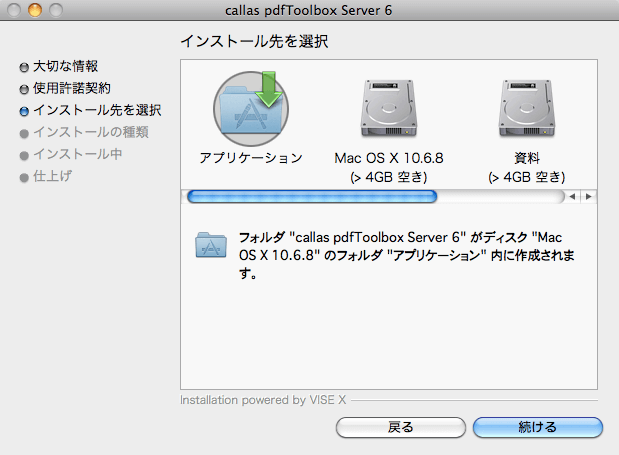Click the empty scrollbar track right of the thumb
The width and height of the screenshot is (619, 455).
coord(501,197)
